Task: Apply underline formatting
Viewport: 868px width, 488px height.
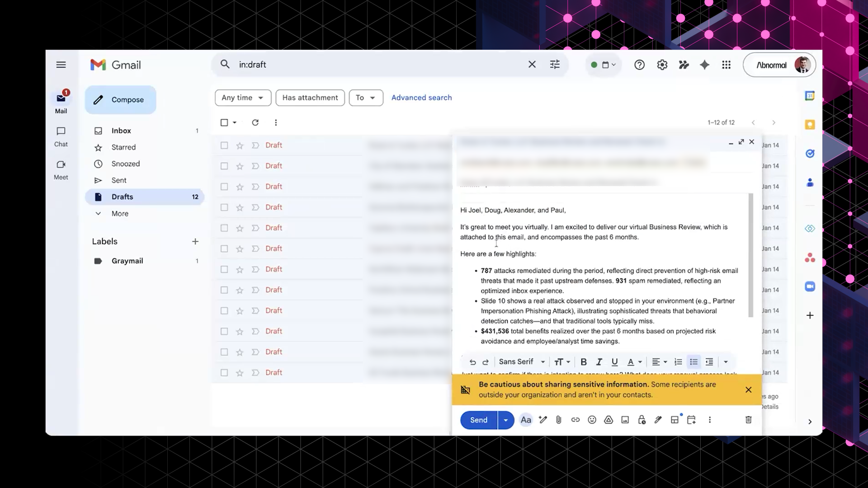Action: click(614, 362)
